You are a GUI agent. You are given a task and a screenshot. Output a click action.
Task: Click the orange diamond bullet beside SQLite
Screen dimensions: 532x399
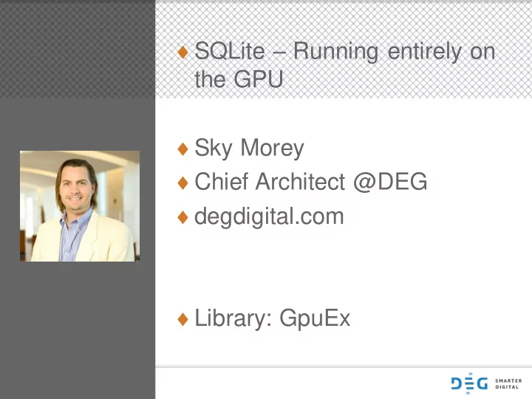click(183, 52)
